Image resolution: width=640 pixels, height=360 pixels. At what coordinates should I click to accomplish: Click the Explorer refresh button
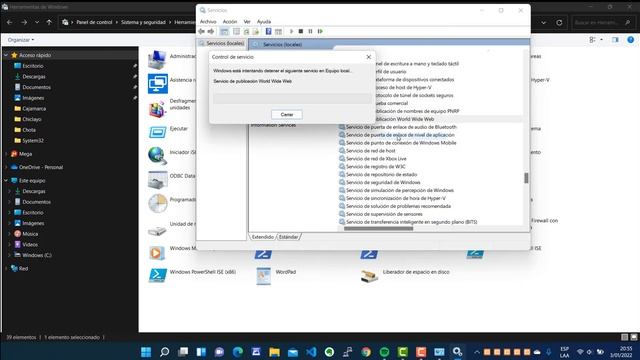click(x=559, y=23)
